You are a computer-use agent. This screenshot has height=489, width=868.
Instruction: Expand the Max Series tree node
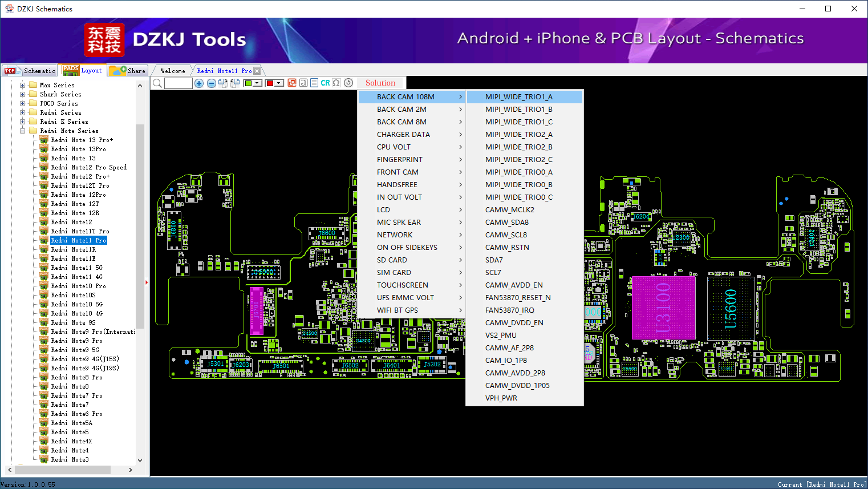pos(23,85)
